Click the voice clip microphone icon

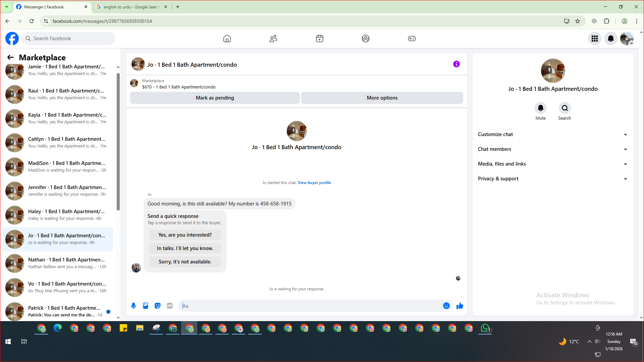coord(133,306)
